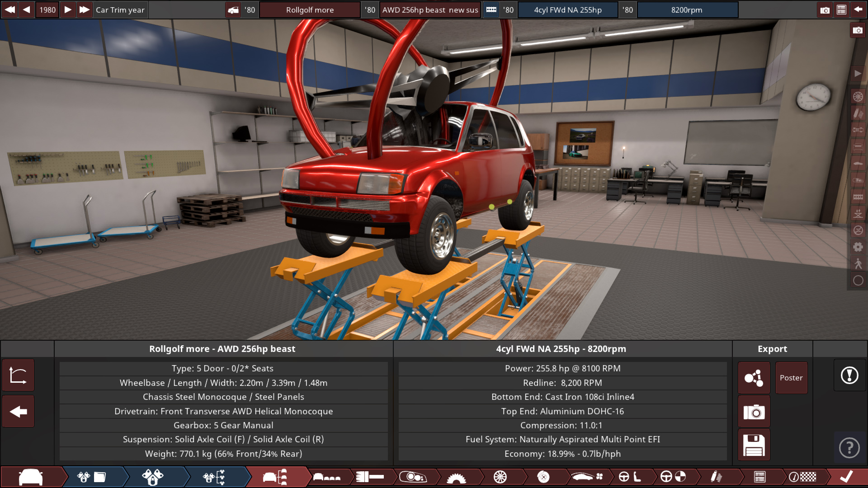Click '4cyl FWd NA 255hp - 8200rpm' header
The width and height of the screenshot is (868, 488).
coord(561,349)
